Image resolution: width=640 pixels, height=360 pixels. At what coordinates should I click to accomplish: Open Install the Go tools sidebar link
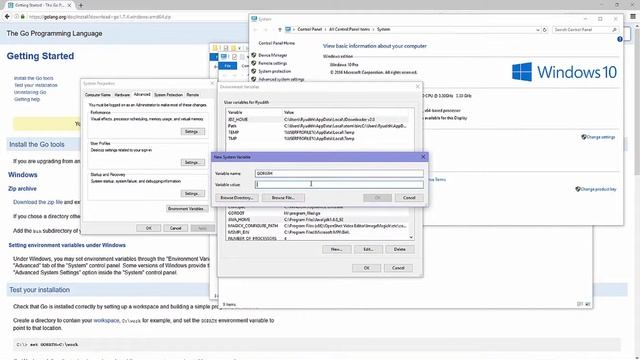coord(33,78)
